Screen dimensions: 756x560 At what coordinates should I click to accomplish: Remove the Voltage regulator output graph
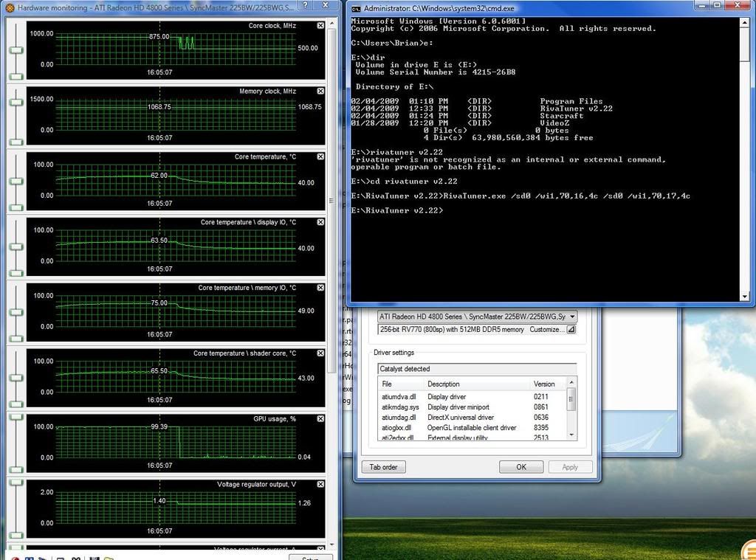(x=320, y=485)
